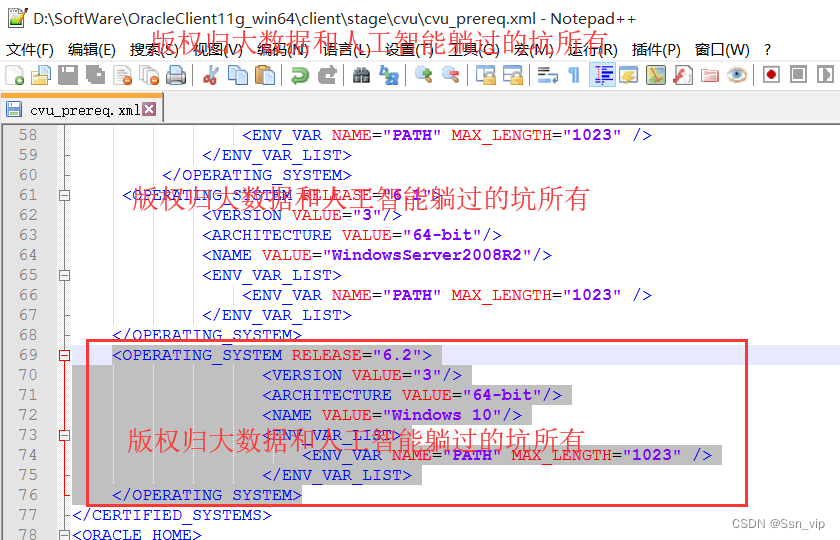Viewport: 840px width, 540px height.
Task: Click the Cut scissors icon
Action: pos(210,75)
